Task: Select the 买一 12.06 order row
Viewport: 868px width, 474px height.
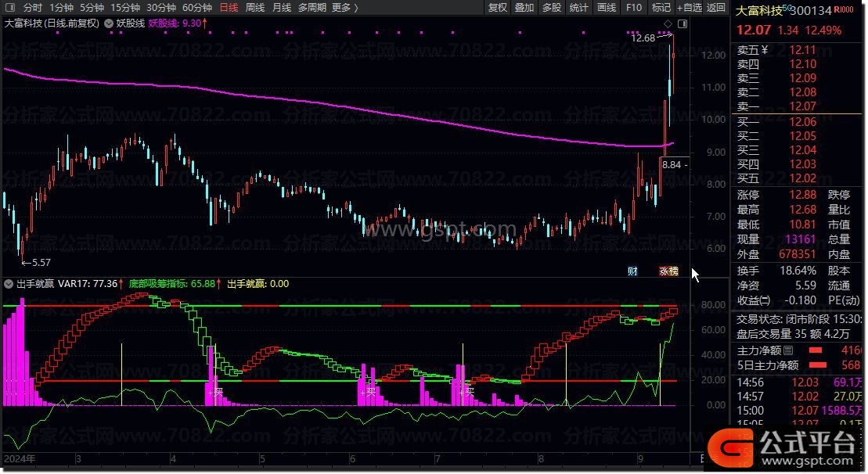Action: click(x=797, y=122)
